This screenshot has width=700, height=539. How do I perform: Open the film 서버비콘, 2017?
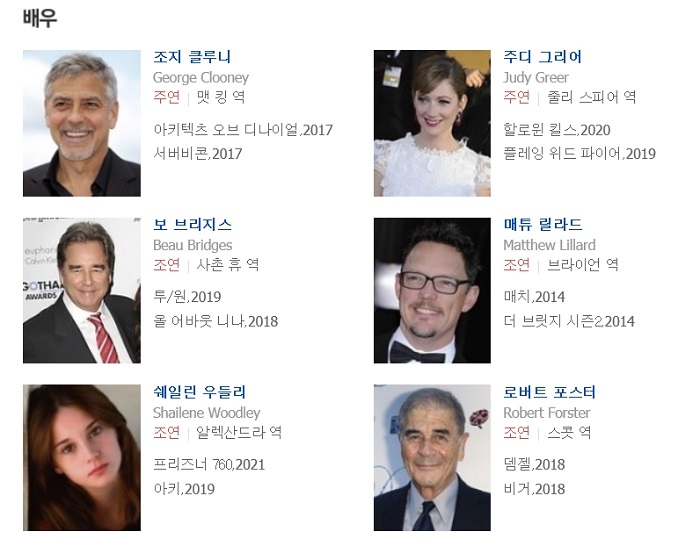coord(198,154)
